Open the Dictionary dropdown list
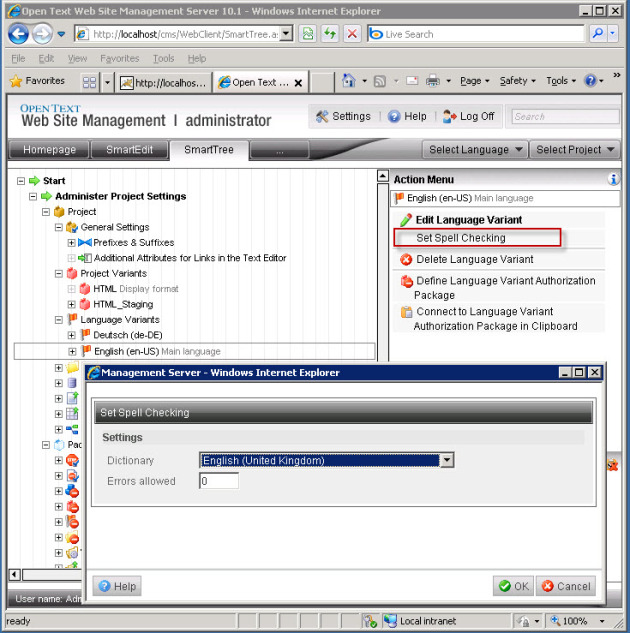This screenshot has height=633, width=630. click(447, 460)
